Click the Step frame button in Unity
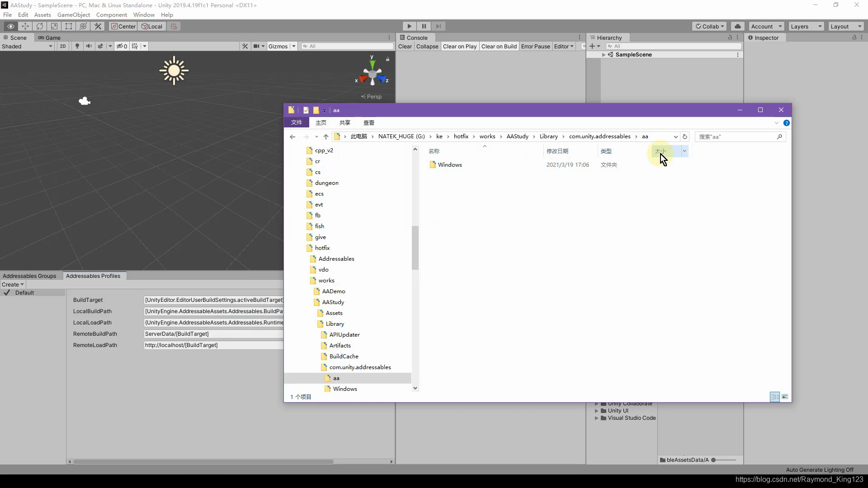The image size is (868, 488). point(438,26)
